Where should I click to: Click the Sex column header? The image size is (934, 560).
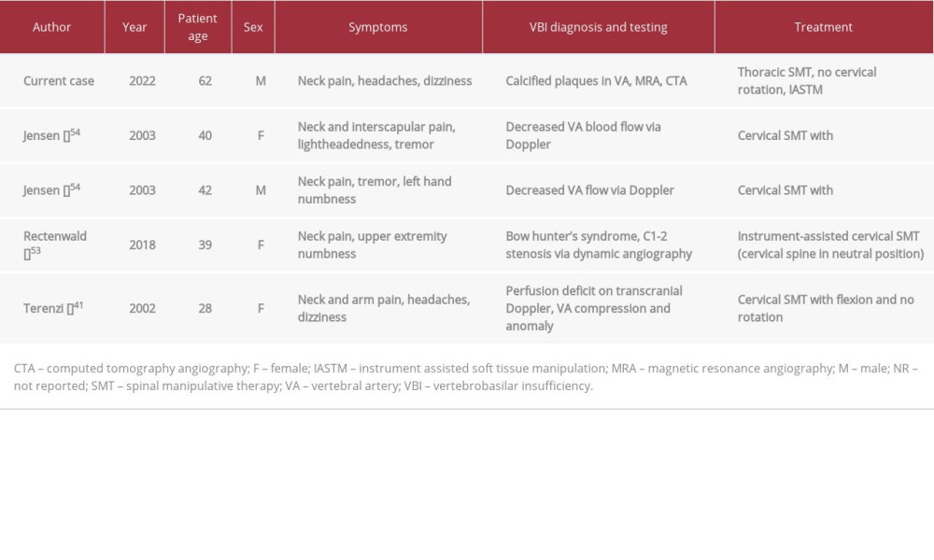[x=253, y=27]
